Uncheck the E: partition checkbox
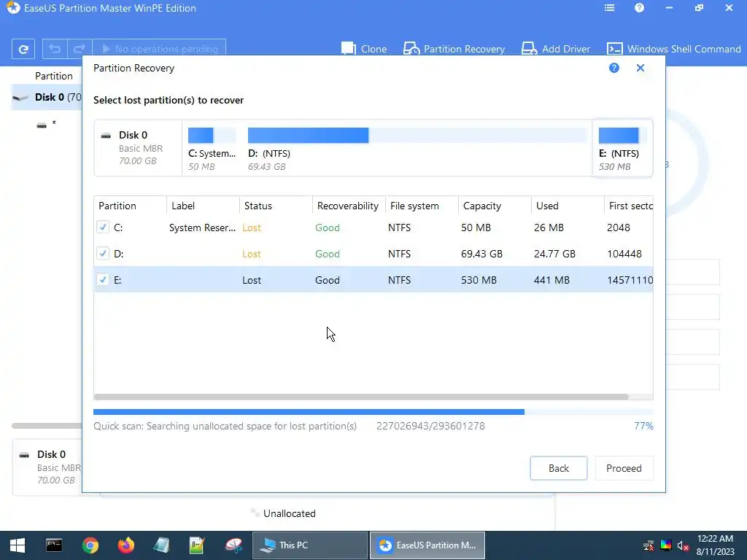Viewport: 747px width, 560px height. point(103,279)
